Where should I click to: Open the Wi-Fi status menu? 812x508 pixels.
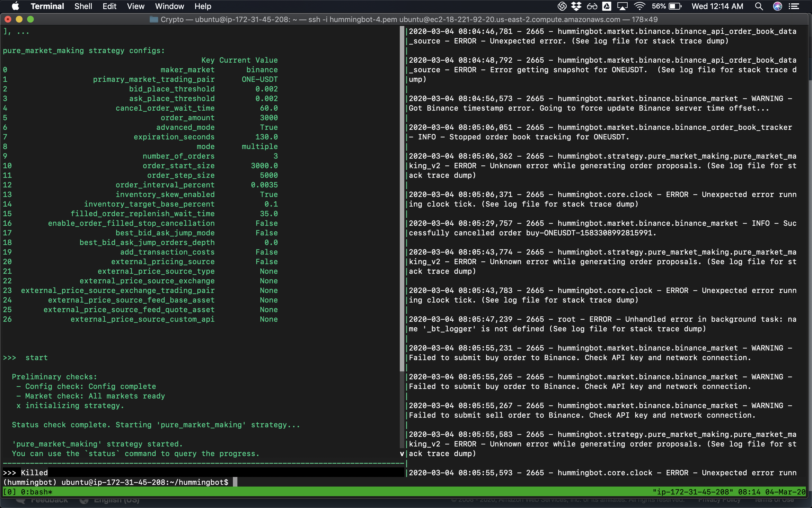point(639,6)
